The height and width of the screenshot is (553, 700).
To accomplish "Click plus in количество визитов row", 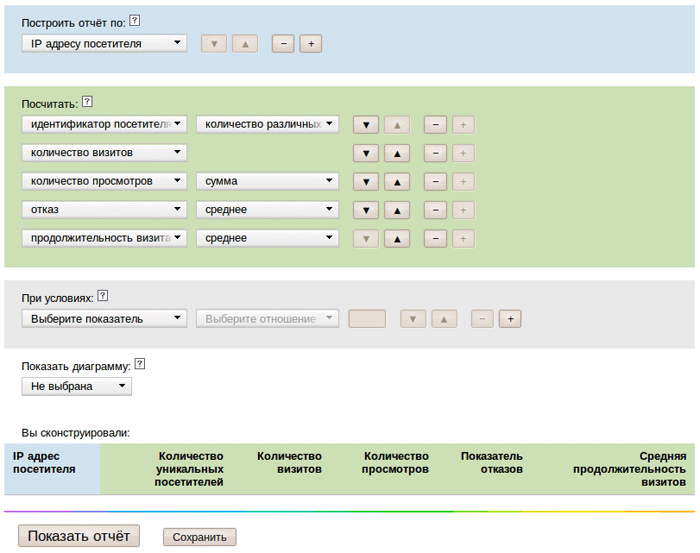I will (x=463, y=154).
